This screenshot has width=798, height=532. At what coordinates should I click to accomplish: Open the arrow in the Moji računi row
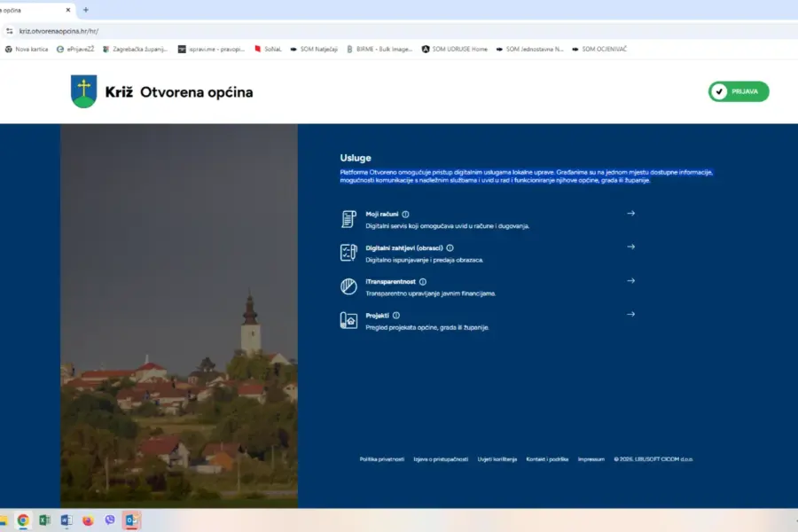630,214
